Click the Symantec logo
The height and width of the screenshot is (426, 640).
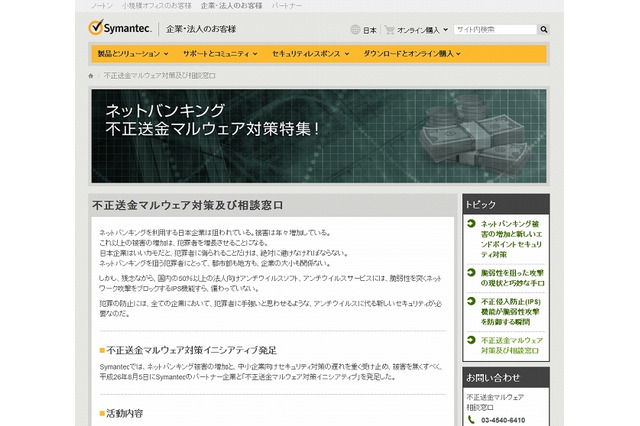point(120,28)
